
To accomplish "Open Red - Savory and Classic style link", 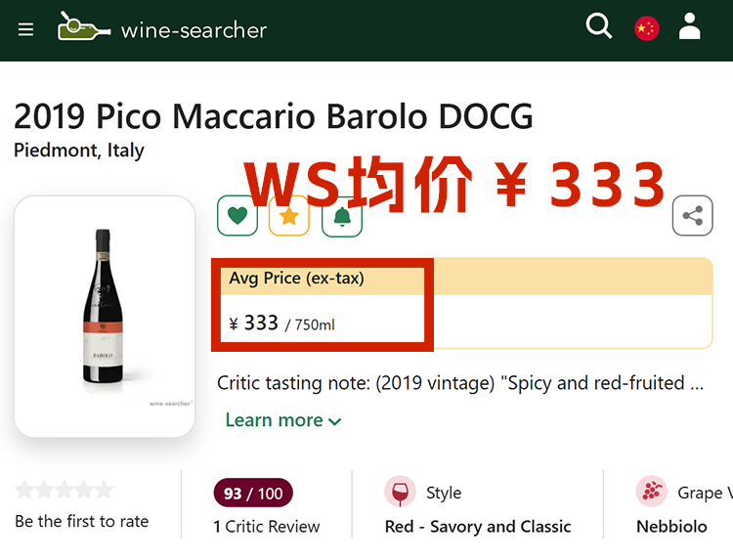I will [x=478, y=526].
